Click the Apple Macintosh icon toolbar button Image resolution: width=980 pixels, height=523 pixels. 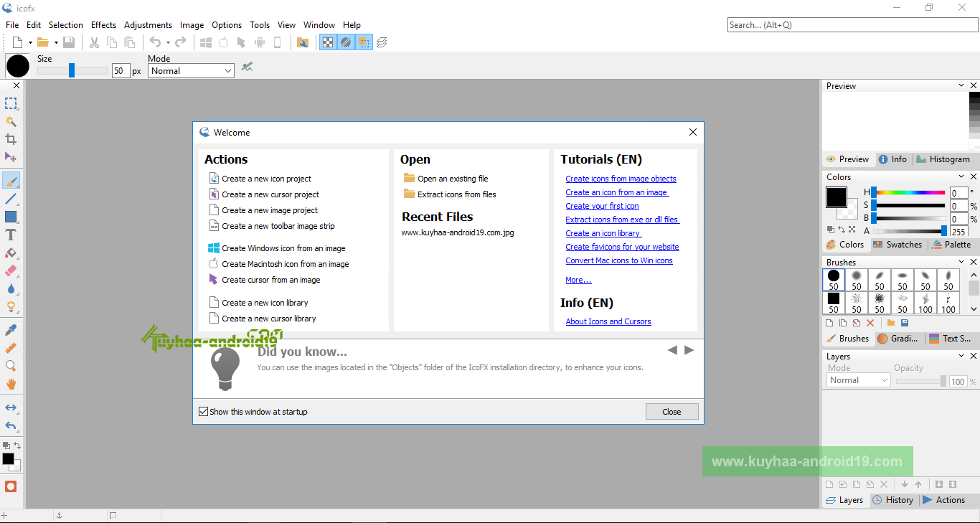click(x=223, y=42)
